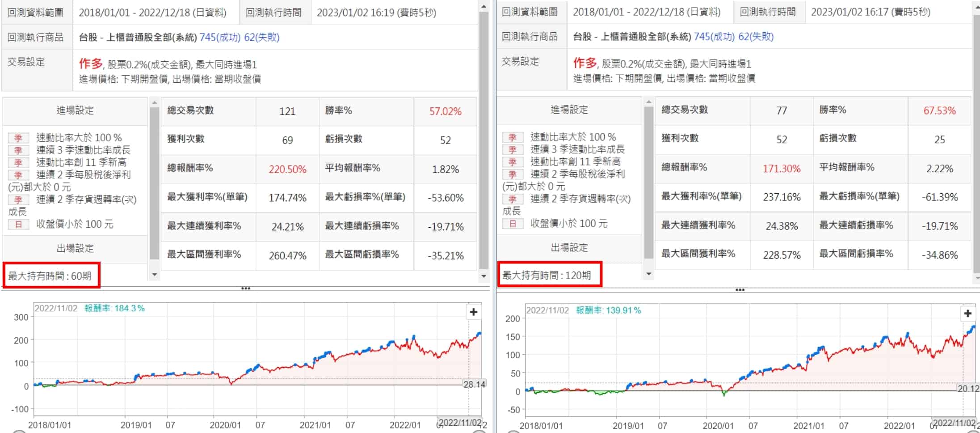
Task: Click 日 badge beside 收盤價小於 100 元 in left panel
Action: (x=18, y=224)
